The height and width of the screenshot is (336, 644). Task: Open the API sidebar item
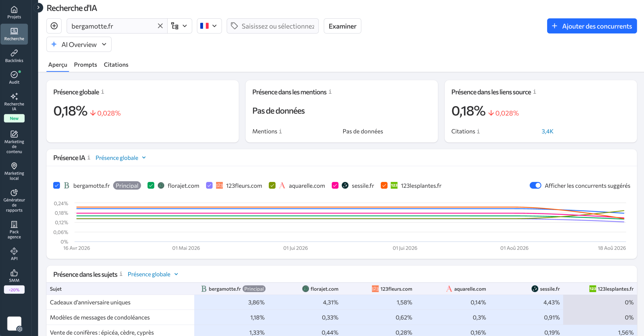click(x=14, y=254)
